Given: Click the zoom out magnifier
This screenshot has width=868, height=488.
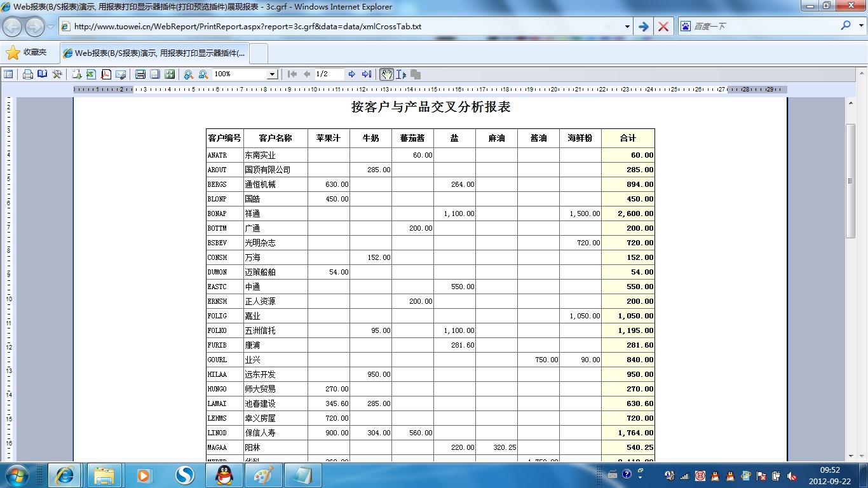Looking at the screenshot, I should point(203,74).
